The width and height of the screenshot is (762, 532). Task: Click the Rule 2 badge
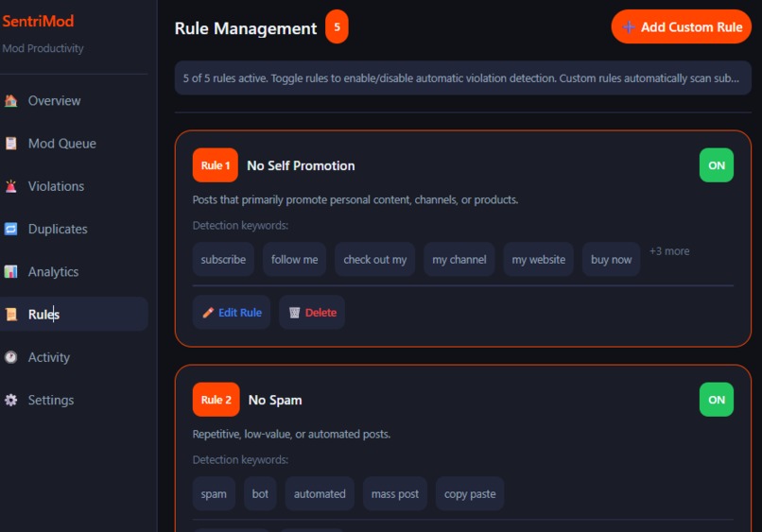216,400
